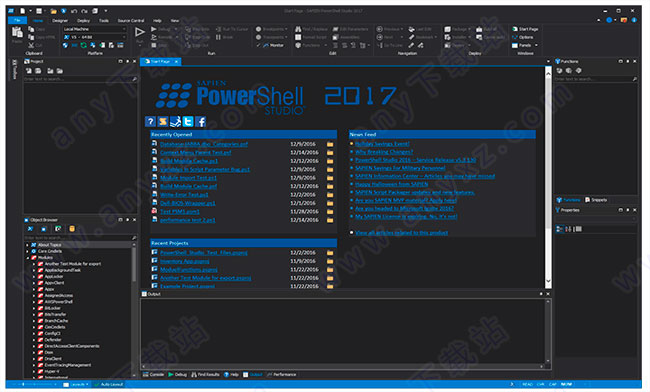Click the large Run arrow icon
650x392 pixels.
[140, 32]
